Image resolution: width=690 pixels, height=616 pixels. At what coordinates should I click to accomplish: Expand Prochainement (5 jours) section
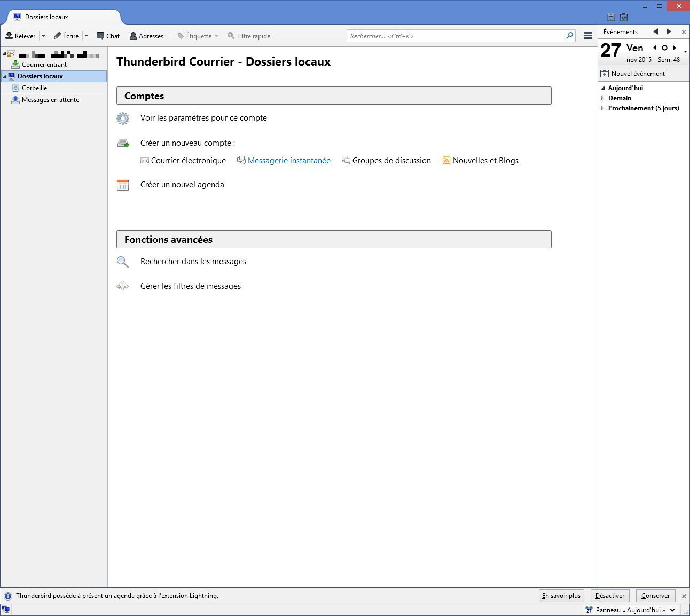point(603,108)
